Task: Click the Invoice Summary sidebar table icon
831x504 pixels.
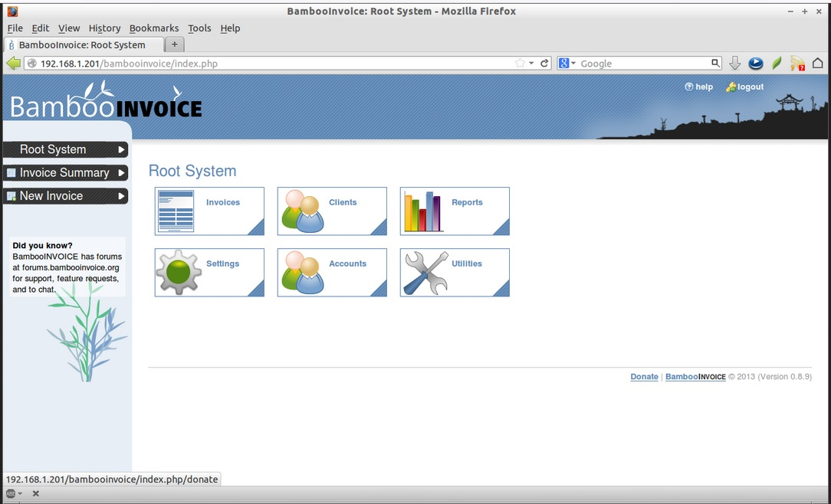Action: tap(11, 172)
